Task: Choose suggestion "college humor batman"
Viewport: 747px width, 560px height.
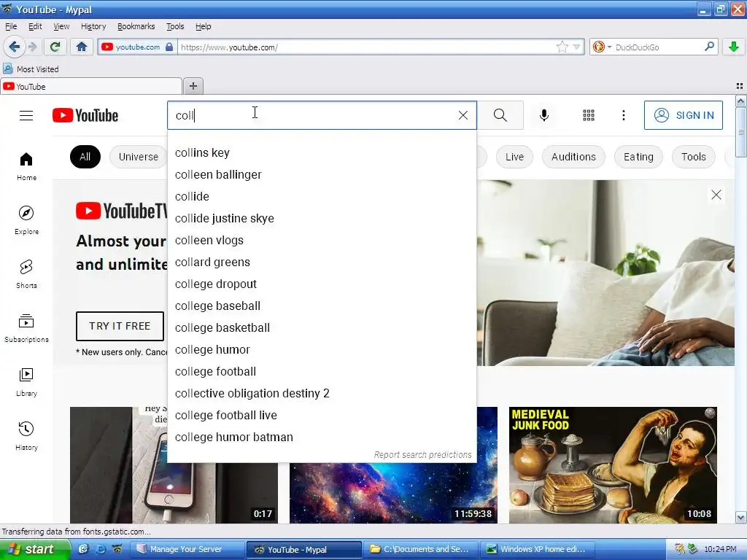Action: coord(322,437)
